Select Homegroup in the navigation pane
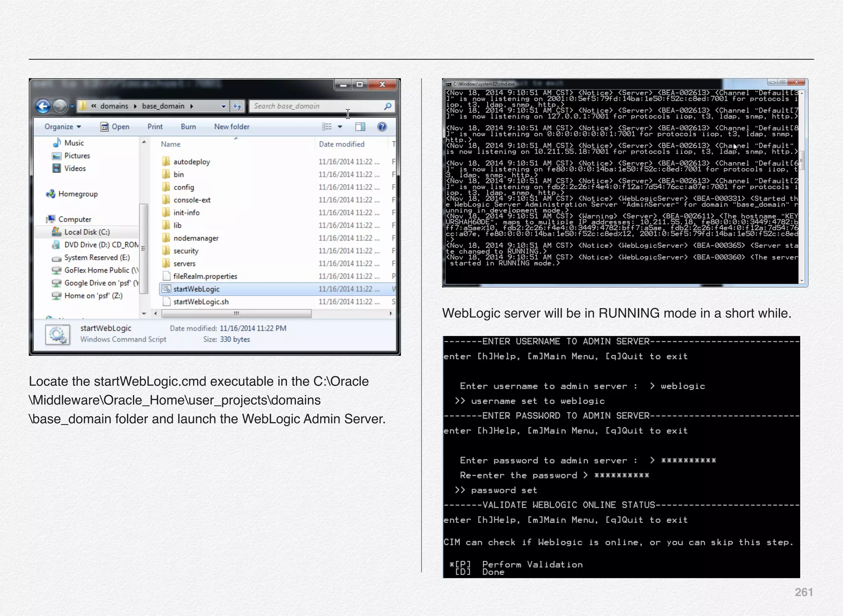Image resolution: width=843 pixels, height=616 pixels. tap(72, 194)
